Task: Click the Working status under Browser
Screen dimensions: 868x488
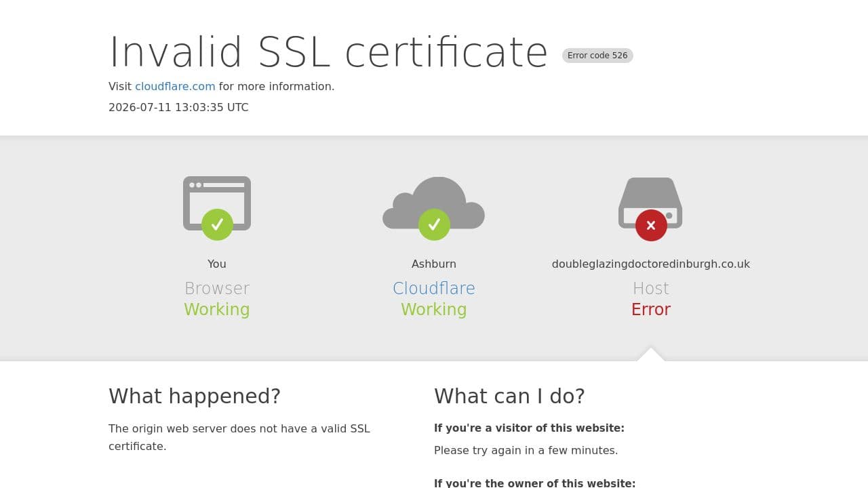Action: (217, 309)
